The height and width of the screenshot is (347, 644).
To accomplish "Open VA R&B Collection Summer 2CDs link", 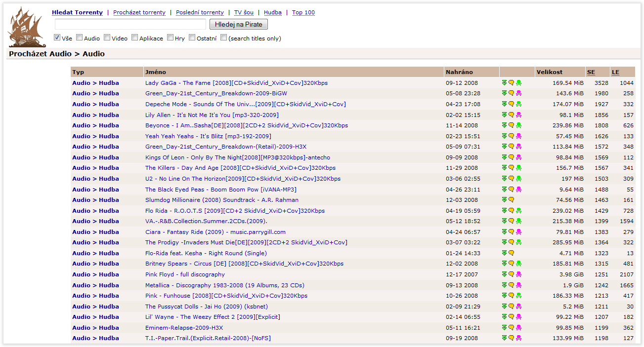I will [206, 221].
